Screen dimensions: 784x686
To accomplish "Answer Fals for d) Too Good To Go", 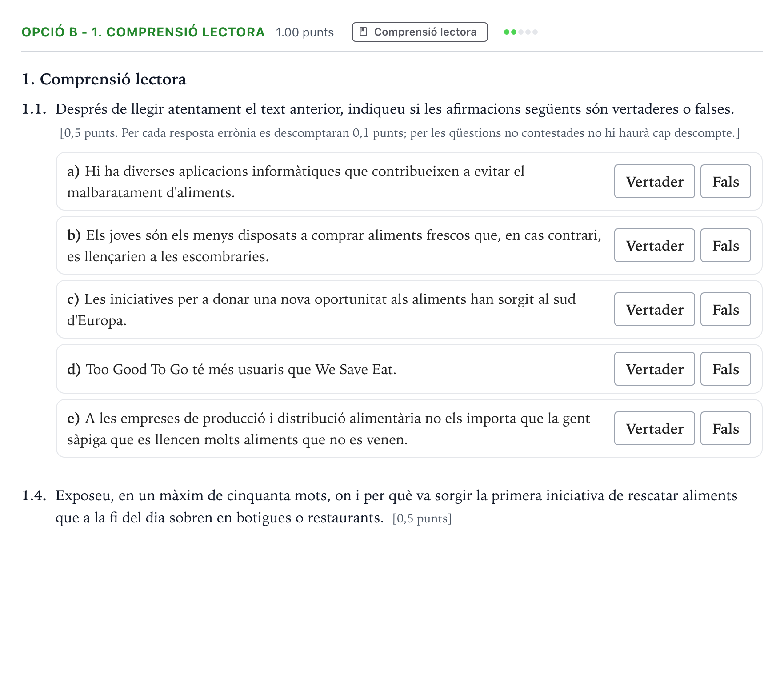I will coord(725,369).
